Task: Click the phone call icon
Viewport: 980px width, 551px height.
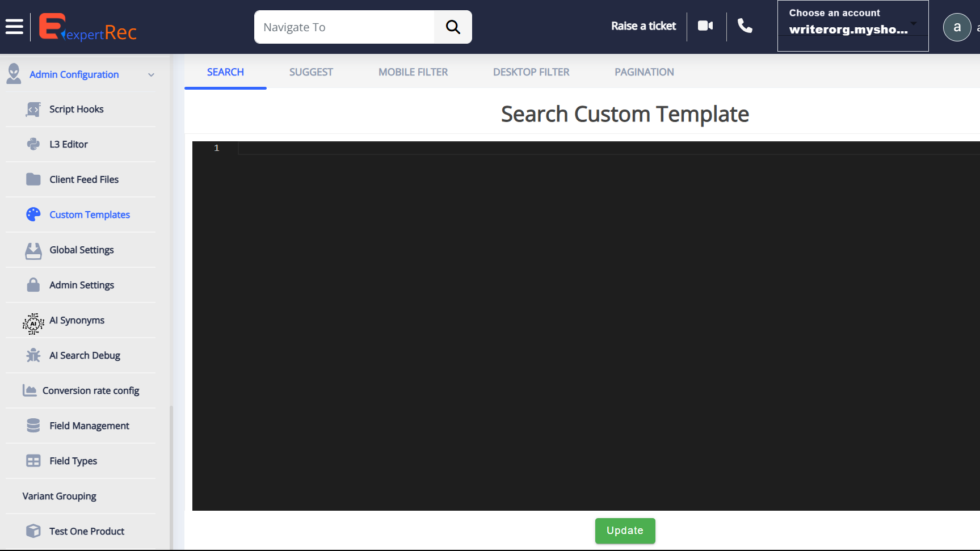Action: [x=745, y=26]
